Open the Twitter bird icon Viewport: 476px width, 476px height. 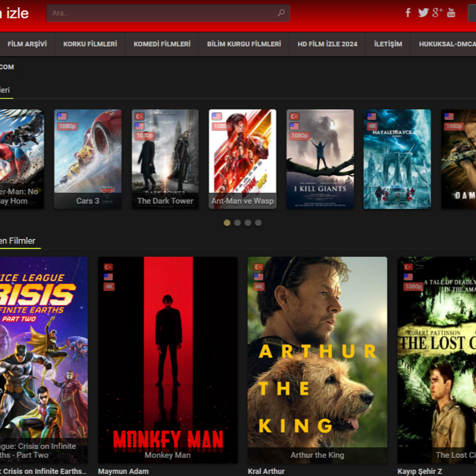423,13
